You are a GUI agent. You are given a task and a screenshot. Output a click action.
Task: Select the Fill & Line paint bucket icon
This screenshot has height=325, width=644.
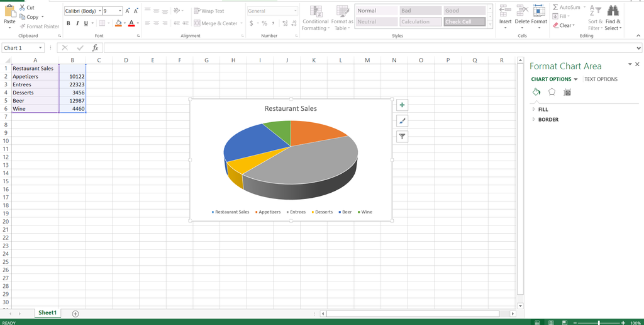(536, 92)
